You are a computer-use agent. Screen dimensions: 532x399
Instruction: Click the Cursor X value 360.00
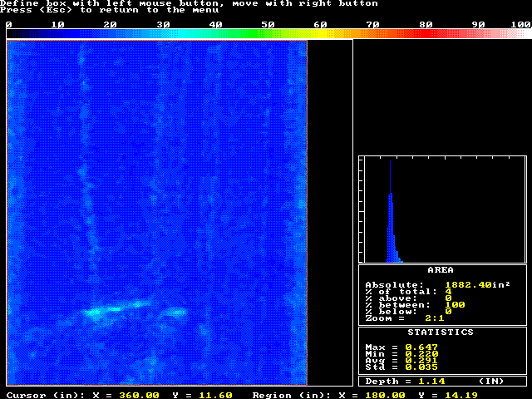coord(139,396)
